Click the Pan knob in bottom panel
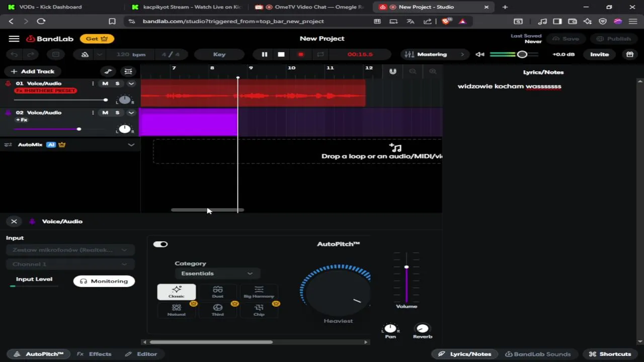Image resolution: width=644 pixels, height=362 pixels. 390,329
